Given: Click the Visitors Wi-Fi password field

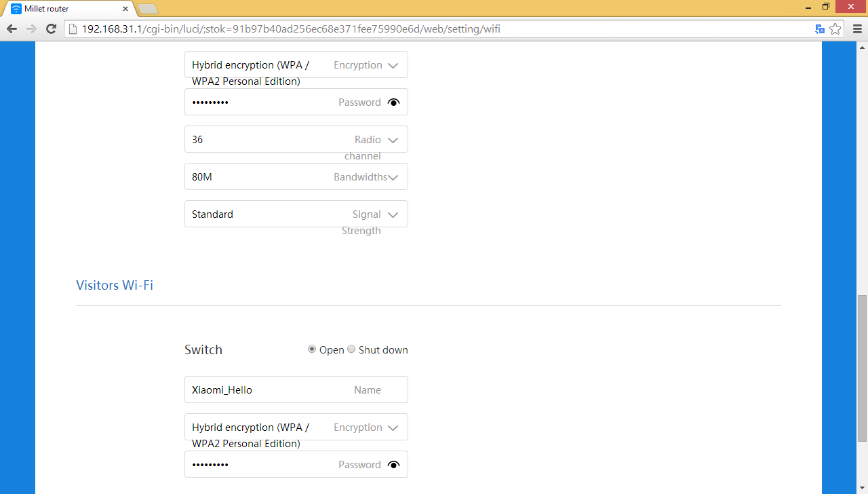Looking at the screenshot, I should pyautogui.click(x=296, y=464).
